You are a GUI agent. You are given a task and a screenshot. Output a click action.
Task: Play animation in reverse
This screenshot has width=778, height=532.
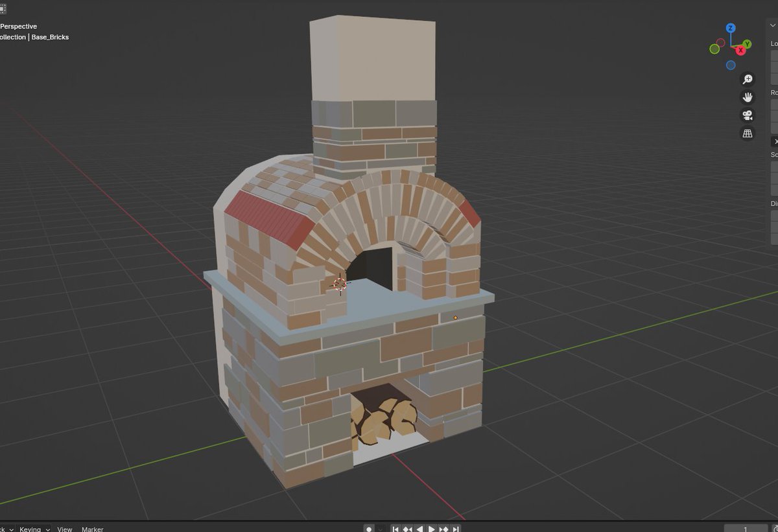(x=420, y=528)
